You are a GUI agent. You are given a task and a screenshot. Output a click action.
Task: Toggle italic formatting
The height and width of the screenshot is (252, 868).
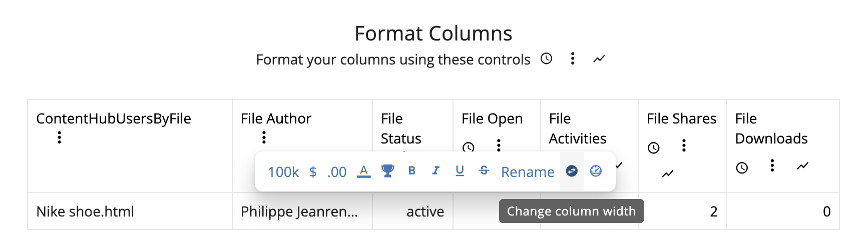pos(436,171)
